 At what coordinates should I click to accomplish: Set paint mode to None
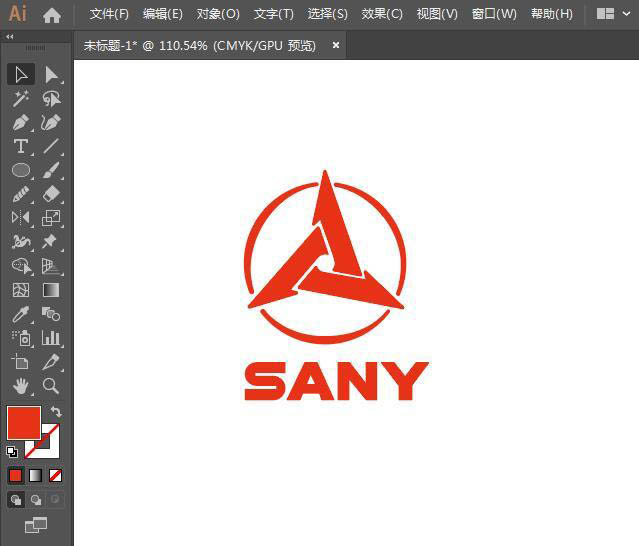tap(55, 476)
